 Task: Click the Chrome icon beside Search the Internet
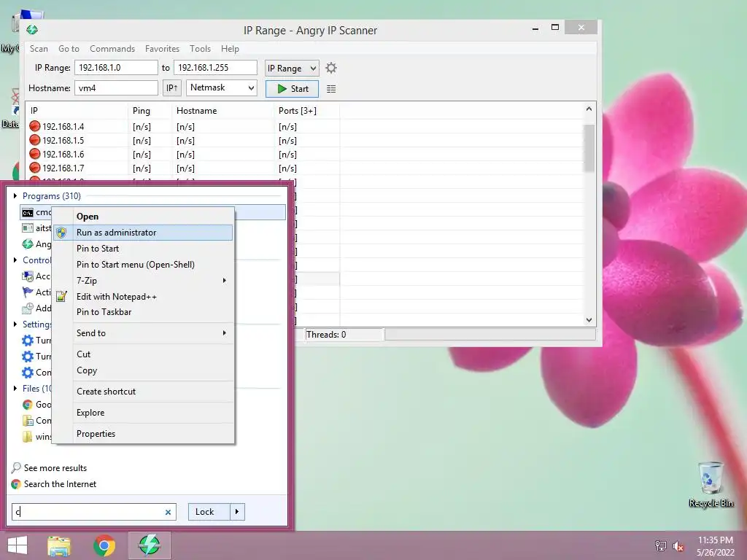(x=16, y=484)
